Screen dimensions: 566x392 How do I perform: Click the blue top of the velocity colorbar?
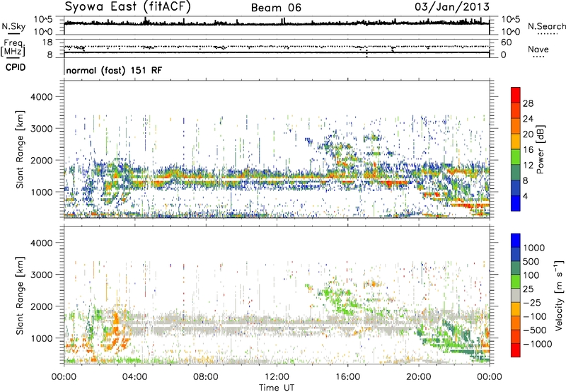[x=516, y=241]
